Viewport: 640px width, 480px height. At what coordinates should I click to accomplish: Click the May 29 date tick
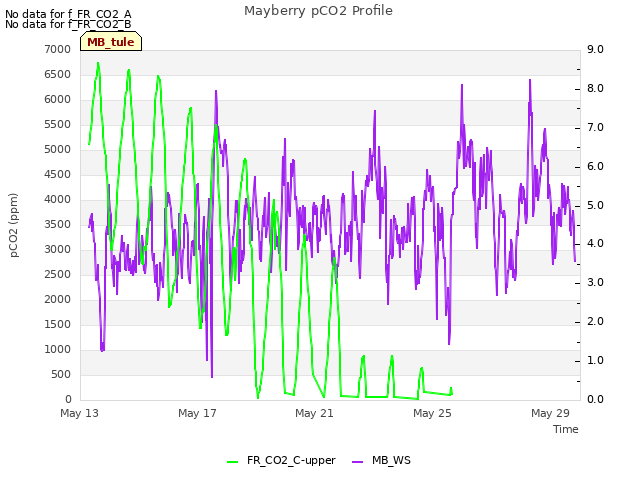tap(550, 413)
